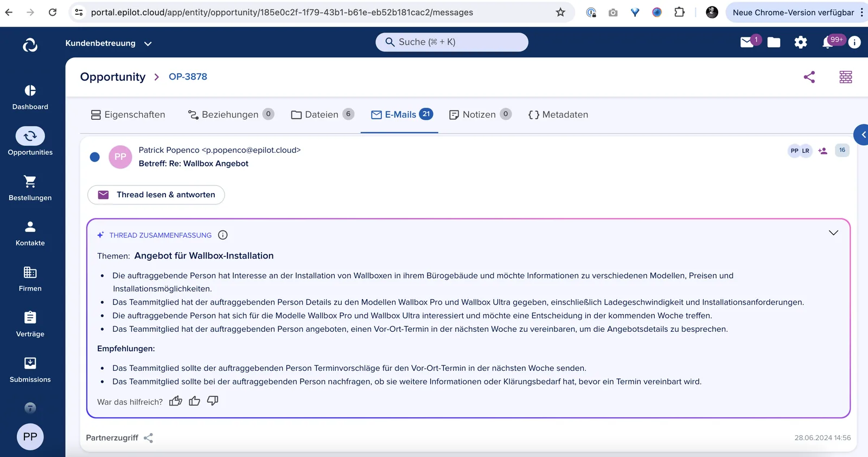Viewport: 868px width, 457px height.
Task: Click the info icon in top header
Action: pyautogui.click(x=854, y=42)
